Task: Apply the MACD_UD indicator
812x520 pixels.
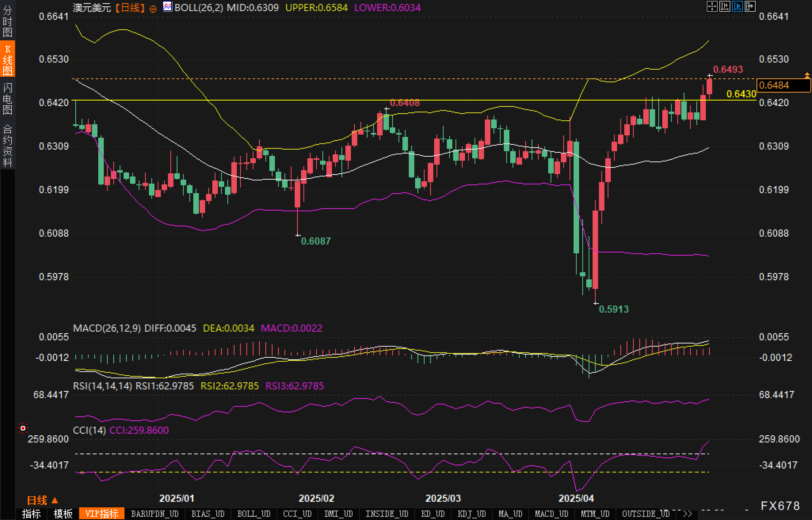Action: (x=551, y=514)
